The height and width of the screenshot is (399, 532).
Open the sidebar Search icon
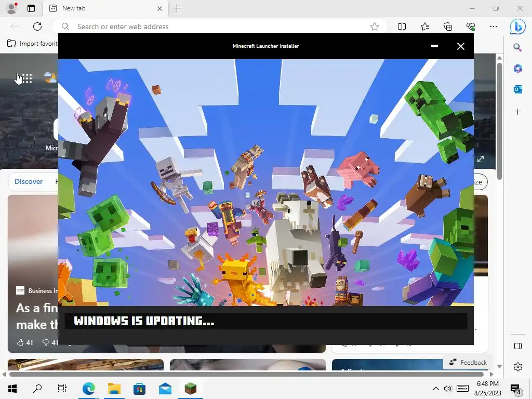tap(517, 47)
